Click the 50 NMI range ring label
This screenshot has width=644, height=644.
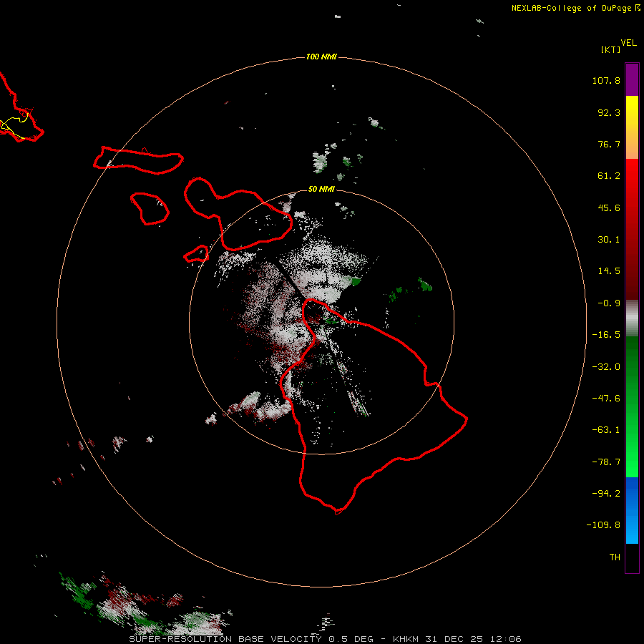point(321,189)
